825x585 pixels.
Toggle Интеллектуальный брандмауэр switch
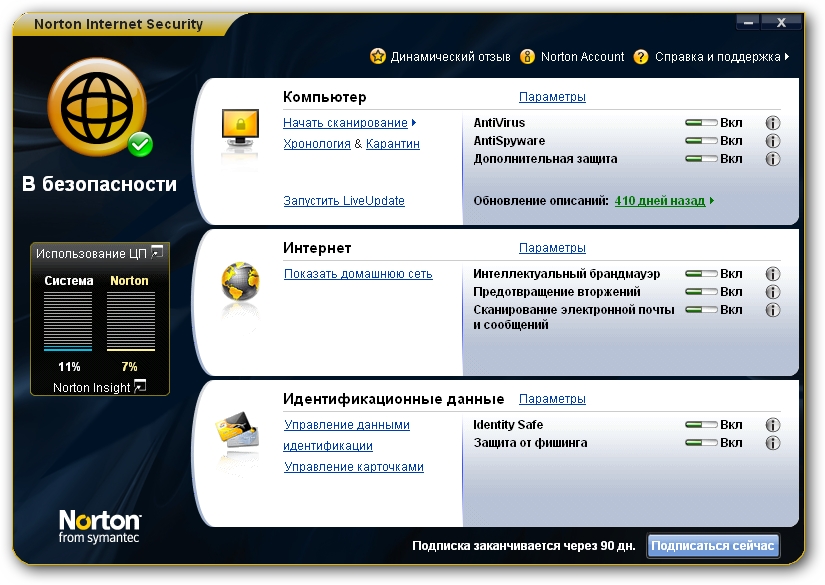click(701, 274)
